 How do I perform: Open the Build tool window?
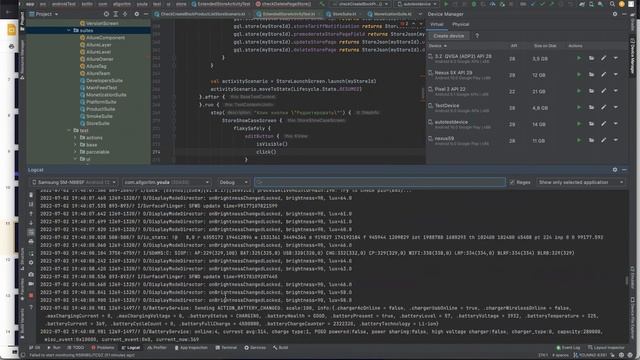point(280,348)
